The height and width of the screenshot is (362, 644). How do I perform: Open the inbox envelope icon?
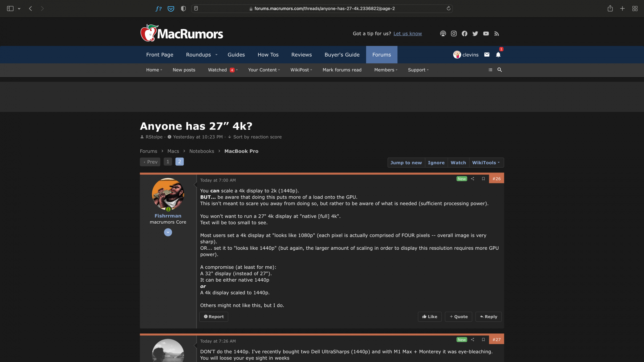(x=487, y=55)
